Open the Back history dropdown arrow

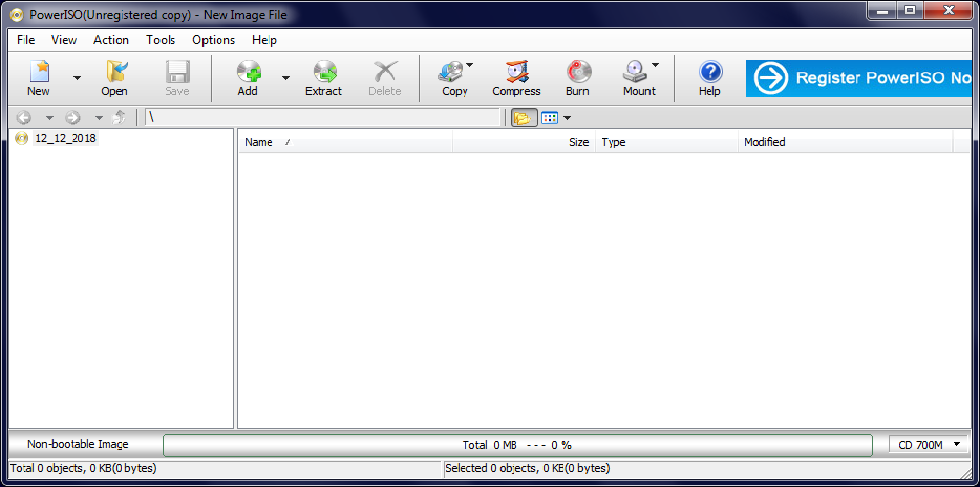[50, 118]
